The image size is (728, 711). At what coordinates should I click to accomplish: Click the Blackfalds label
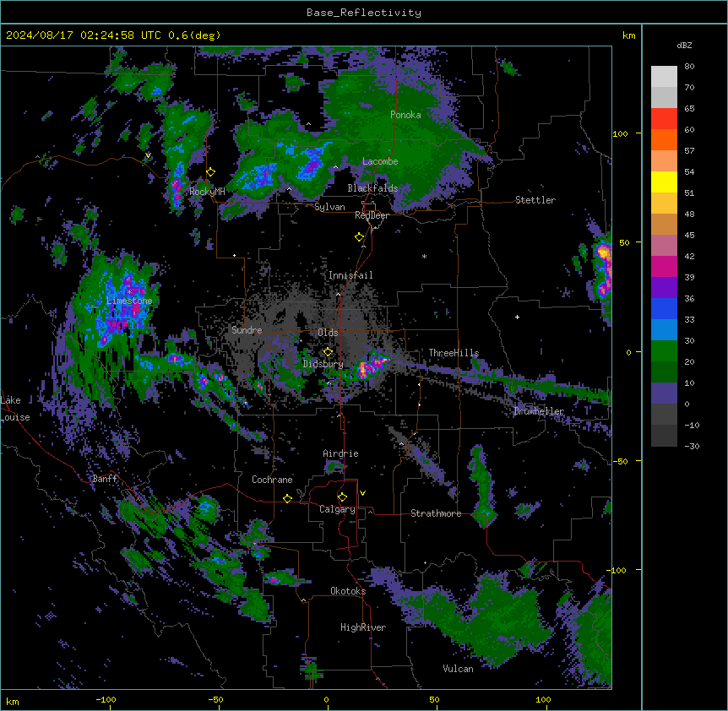(x=372, y=188)
